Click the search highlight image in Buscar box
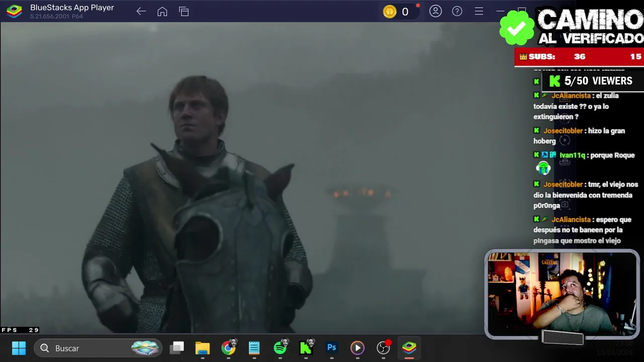The image size is (644, 362). click(x=145, y=348)
